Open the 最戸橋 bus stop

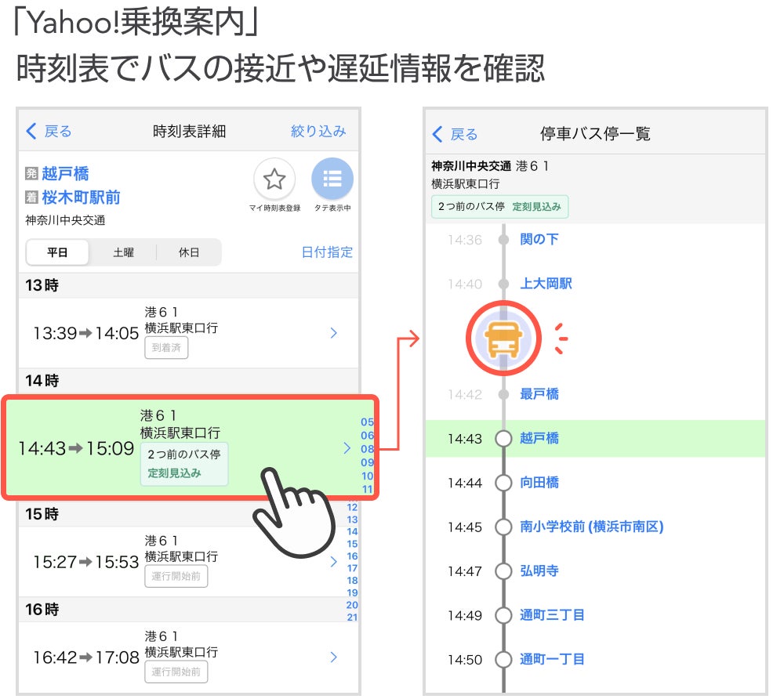[539, 393]
